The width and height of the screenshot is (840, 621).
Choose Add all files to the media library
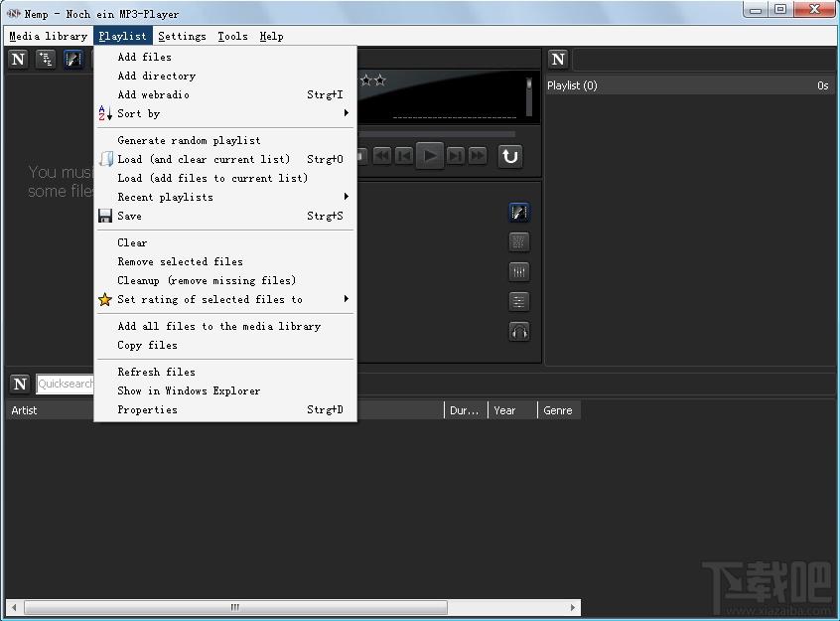coord(225,326)
